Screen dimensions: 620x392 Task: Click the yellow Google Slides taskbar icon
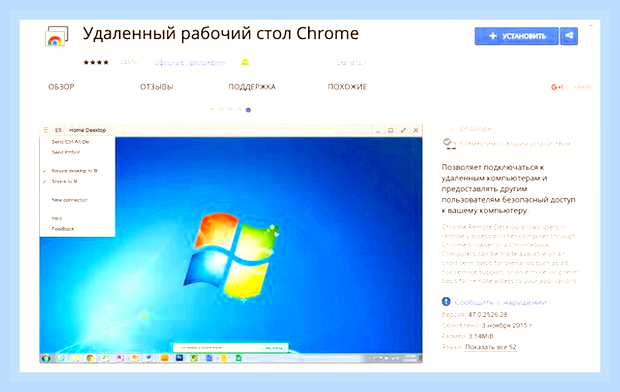pyautogui.click(x=224, y=358)
